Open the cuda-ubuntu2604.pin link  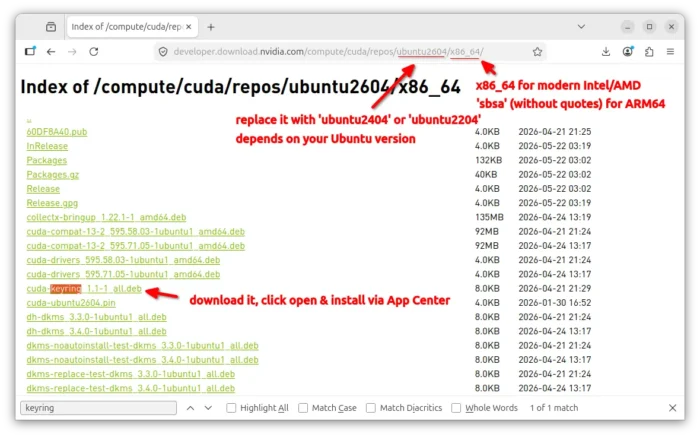[71, 303]
